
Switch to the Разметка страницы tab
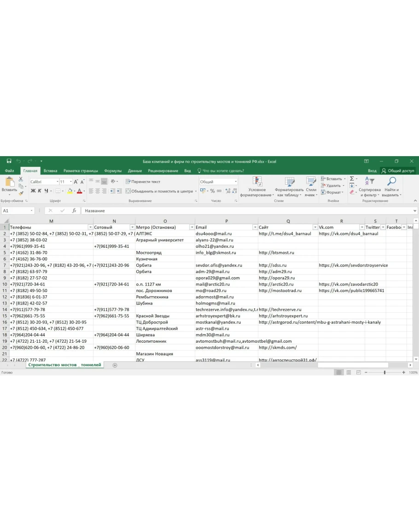(x=81, y=171)
